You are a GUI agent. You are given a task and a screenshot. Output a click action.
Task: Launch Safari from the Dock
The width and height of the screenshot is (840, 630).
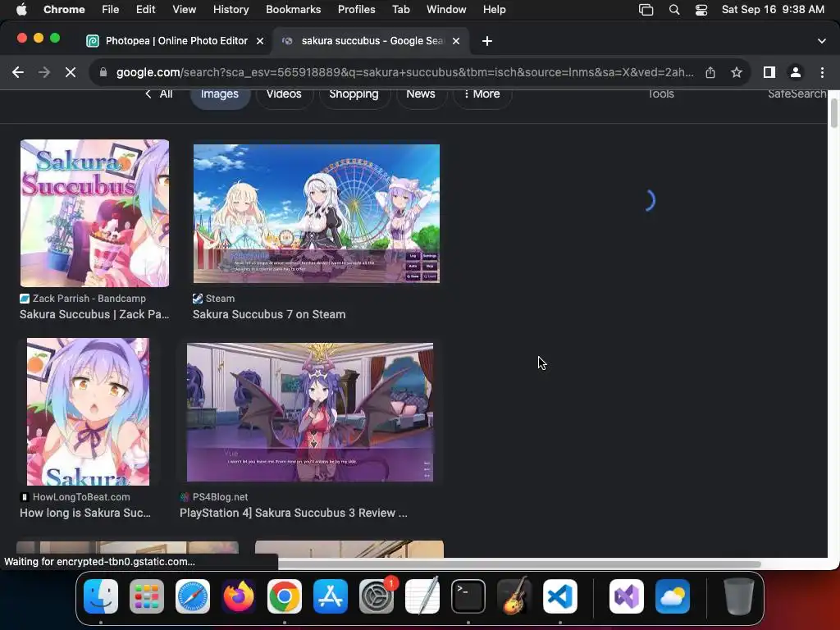[x=193, y=596]
